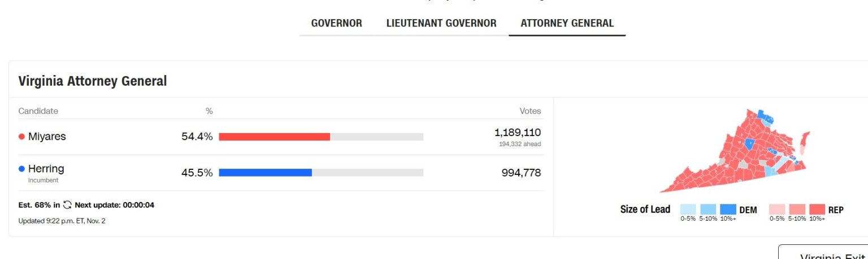Click the Herring candidate name

pyautogui.click(x=46, y=169)
